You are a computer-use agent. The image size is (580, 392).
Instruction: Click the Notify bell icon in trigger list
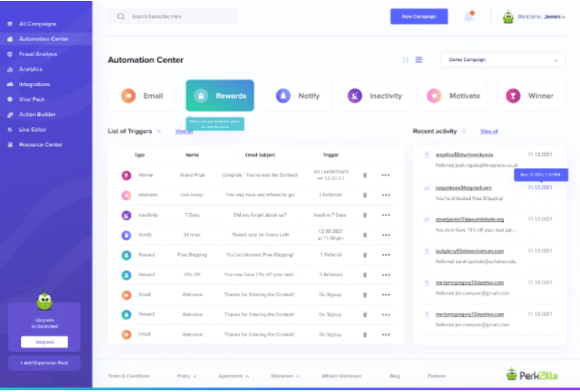(x=126, y=235)
